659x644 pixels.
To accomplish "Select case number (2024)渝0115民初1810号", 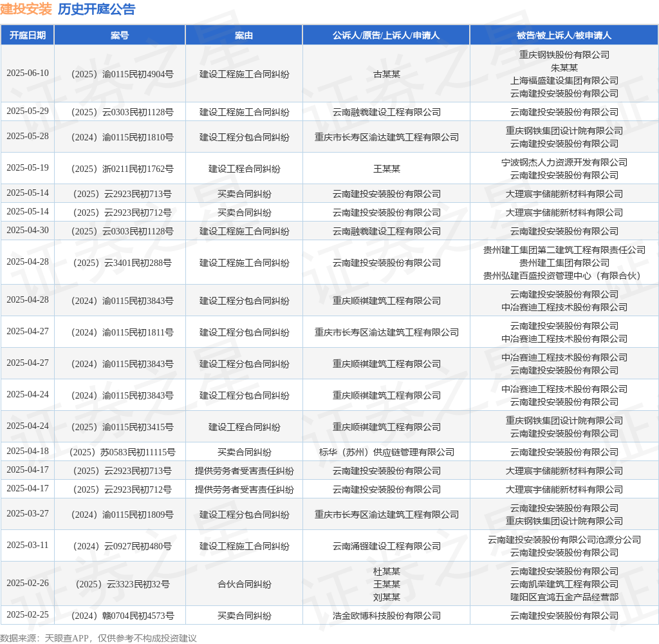I will point(122,137).
